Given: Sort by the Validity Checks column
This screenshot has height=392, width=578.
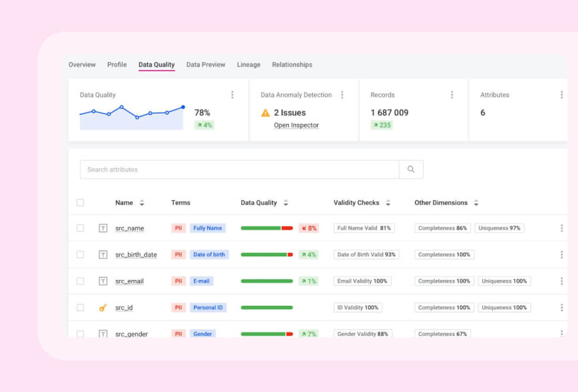Looking at the screenshot, I should click(x=388, y=202).
